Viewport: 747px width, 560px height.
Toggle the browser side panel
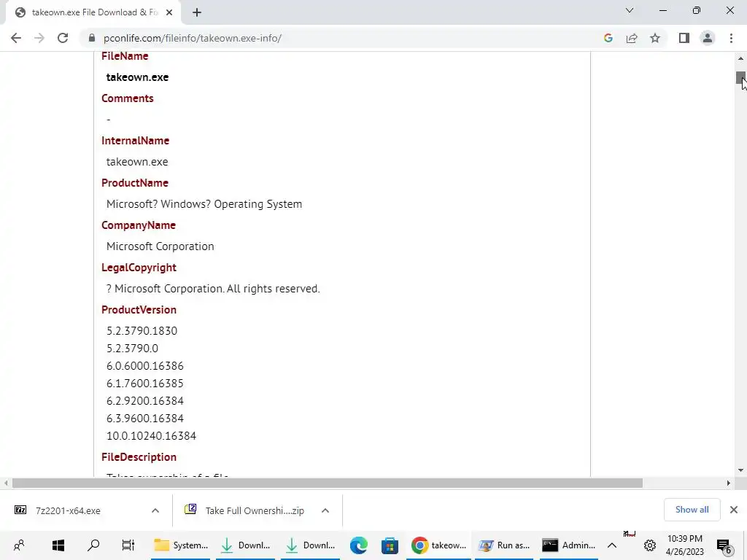coord(684,38)
